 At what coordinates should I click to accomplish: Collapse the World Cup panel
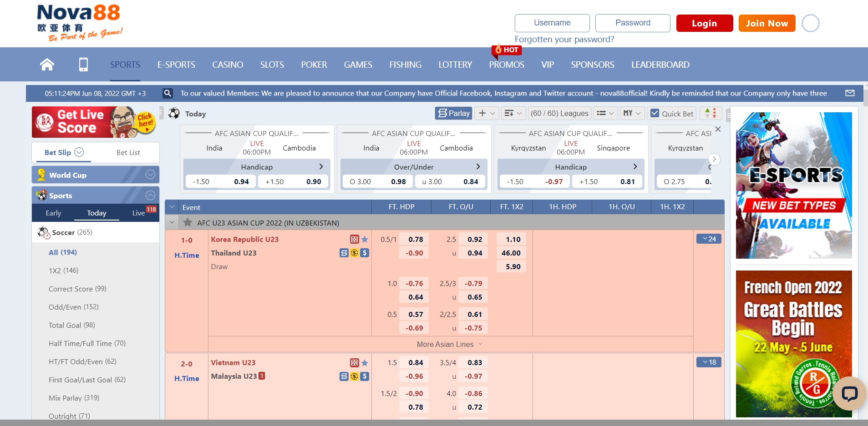click(x=150, y=175)
